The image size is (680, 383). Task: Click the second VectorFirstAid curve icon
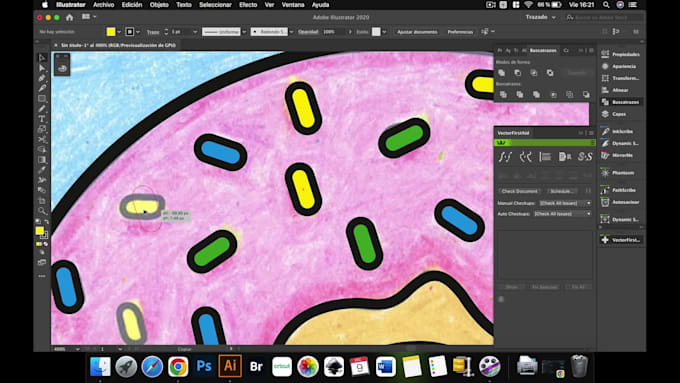point(526,157)
